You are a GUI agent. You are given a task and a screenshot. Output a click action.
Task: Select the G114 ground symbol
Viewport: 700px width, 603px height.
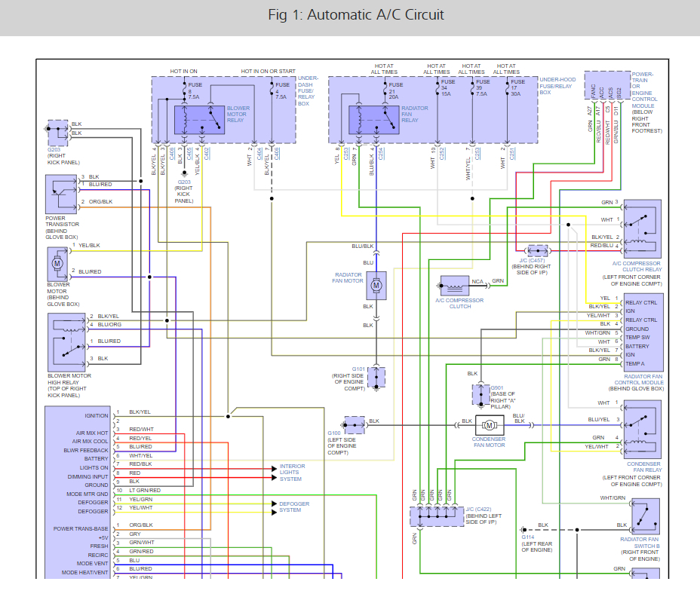coord(523,530)
